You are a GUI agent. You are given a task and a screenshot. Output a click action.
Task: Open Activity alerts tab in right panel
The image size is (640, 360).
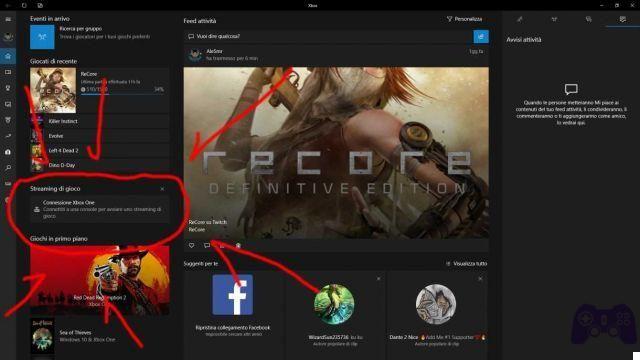[622, 19]
